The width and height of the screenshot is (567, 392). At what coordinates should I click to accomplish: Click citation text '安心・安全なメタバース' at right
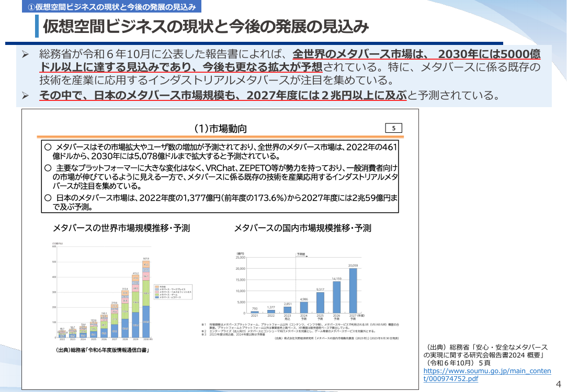(x=513, y=347)
